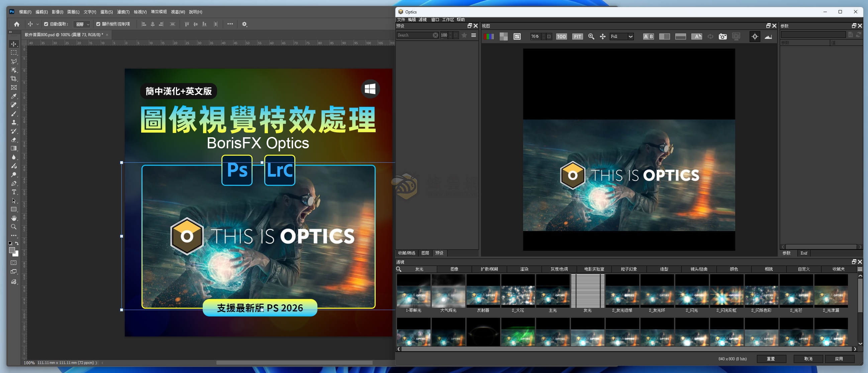The width and height of the screenshot is (868, 373).
Task: Select the Eyedropper tool
Action: (14, 96)
